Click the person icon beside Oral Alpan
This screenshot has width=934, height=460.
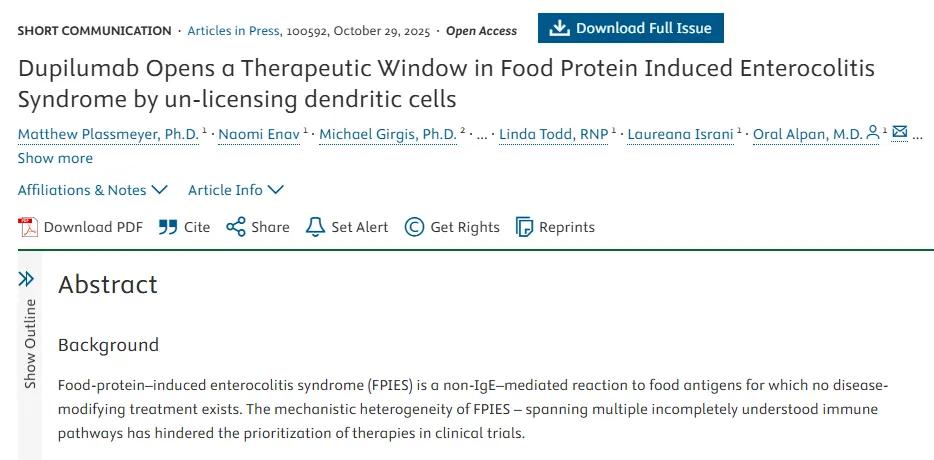pyautogui.click(x=873, y=132)
